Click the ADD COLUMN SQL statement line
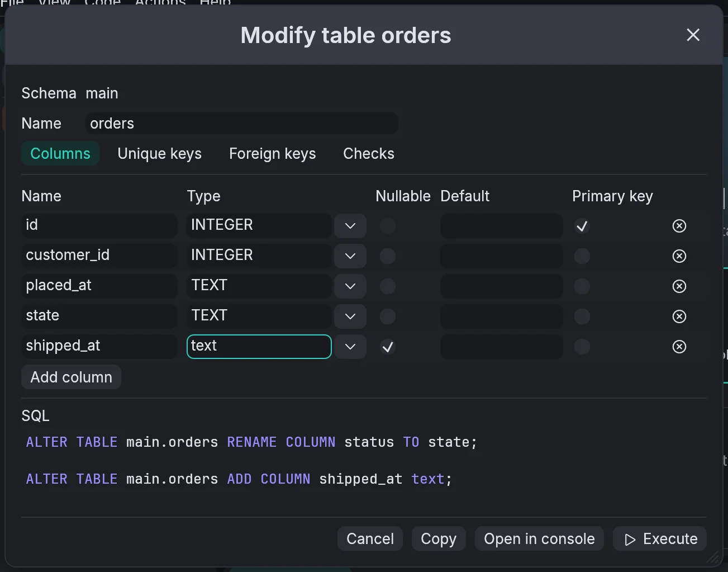 coord(239,479)
